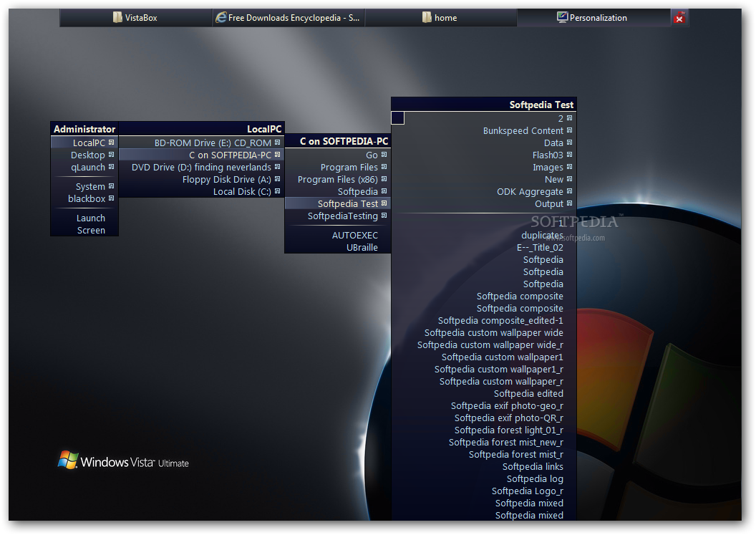Click Softpedia custom wallpaper1 entry

click(x=484, y=357)
